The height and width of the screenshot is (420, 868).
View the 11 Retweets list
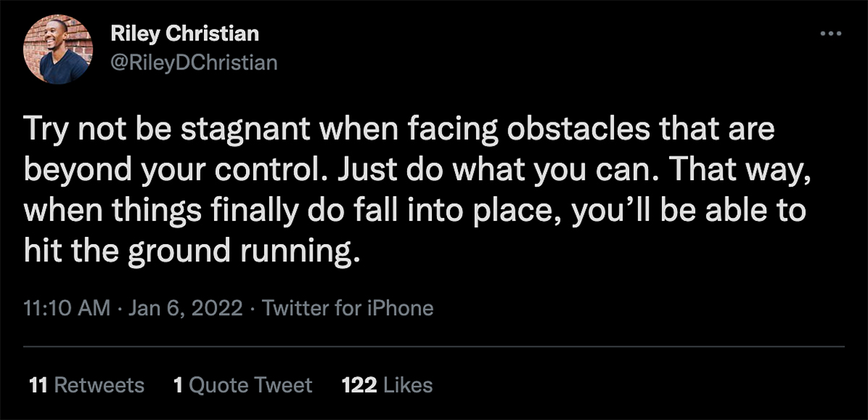[86, 385]
